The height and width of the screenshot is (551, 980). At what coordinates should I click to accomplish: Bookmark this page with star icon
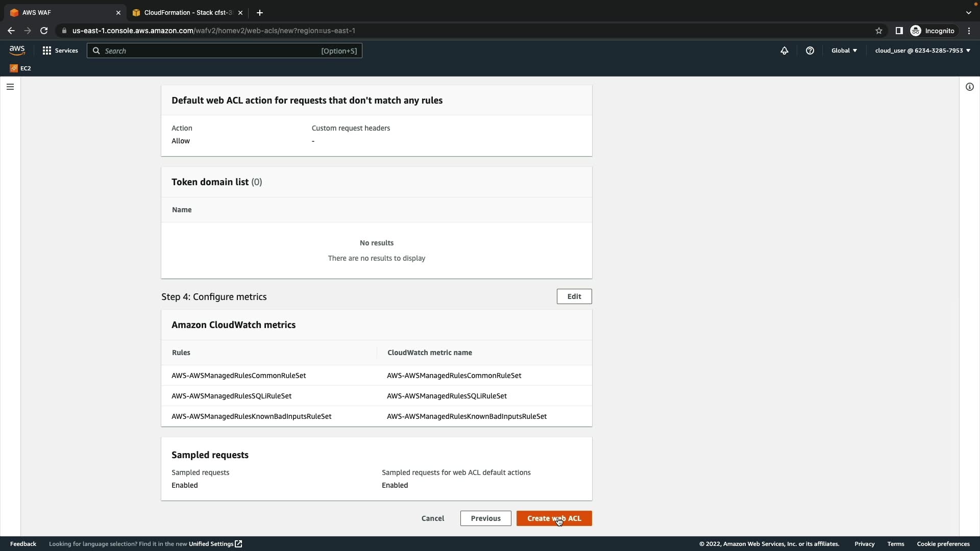[x=879, y=31]
